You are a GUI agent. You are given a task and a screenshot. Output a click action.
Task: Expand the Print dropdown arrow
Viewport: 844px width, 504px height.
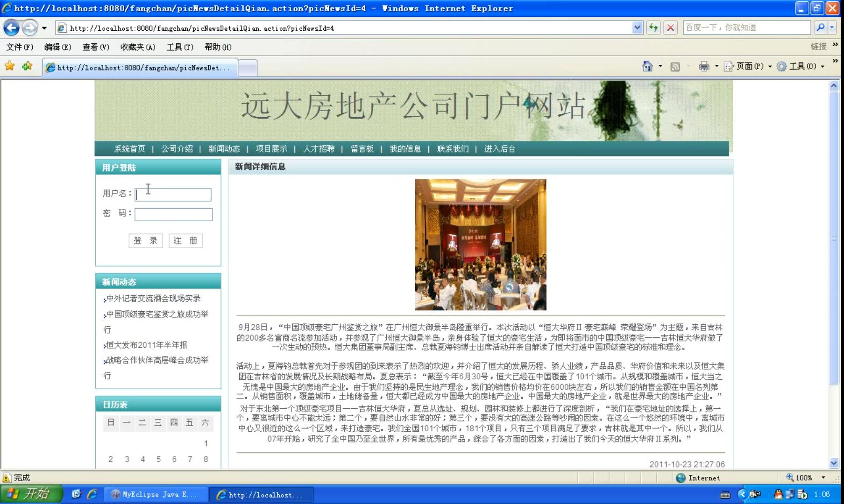[x=716, y=66]
